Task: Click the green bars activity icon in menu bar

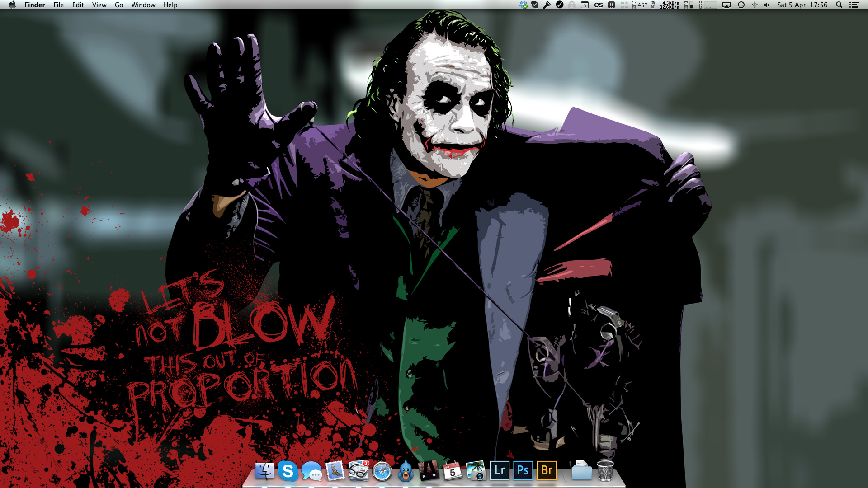Action: [624, 5]
